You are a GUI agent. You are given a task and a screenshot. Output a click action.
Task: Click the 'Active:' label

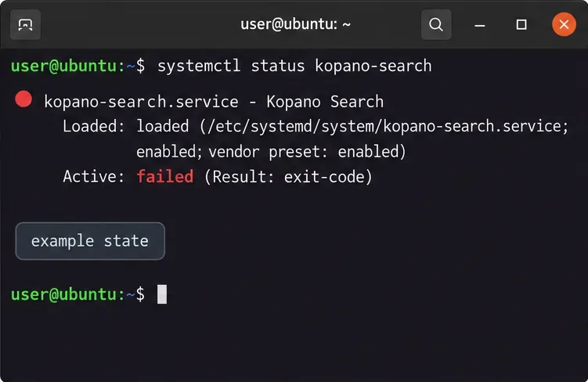coord(93,177)
